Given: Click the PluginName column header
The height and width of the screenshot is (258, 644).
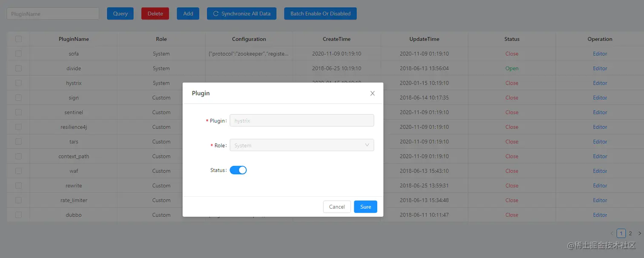Looking at the screenshot, I should (x=74, y=39).
